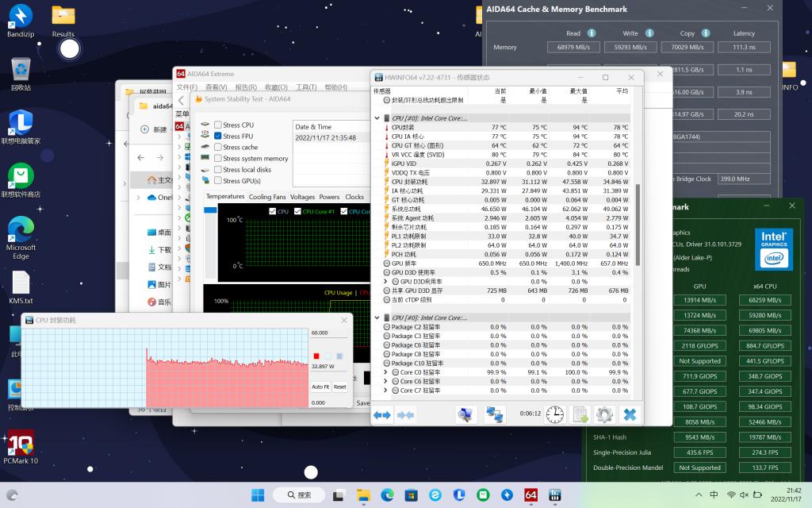Tick the Stress GPU(s) checkbox

click(x=218, y=181)
